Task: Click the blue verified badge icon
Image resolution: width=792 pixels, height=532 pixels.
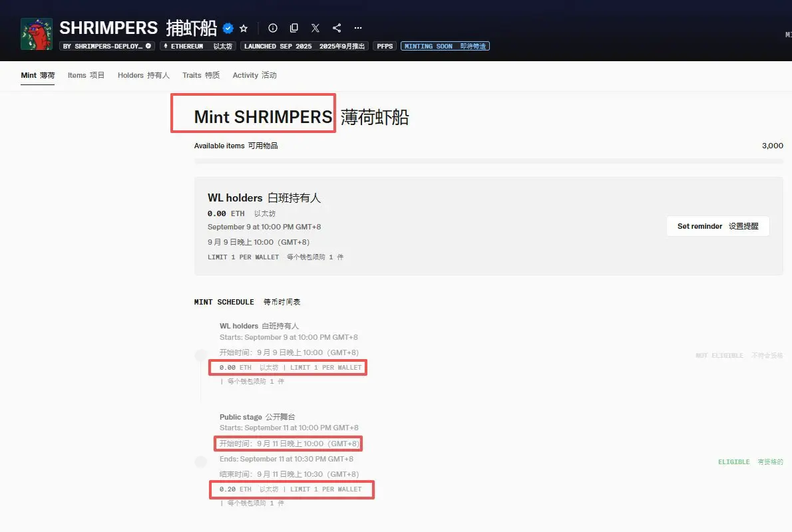Action: (x=228, y=29)
